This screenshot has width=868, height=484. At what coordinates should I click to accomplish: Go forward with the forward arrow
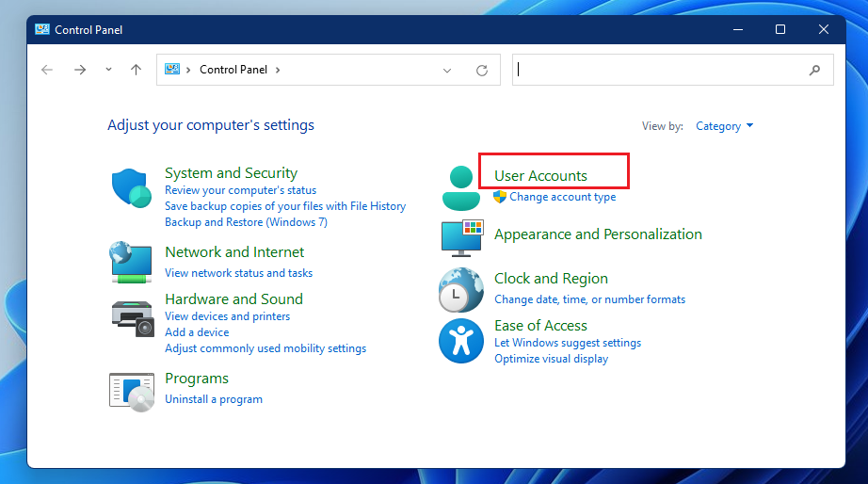coord(80,70)
